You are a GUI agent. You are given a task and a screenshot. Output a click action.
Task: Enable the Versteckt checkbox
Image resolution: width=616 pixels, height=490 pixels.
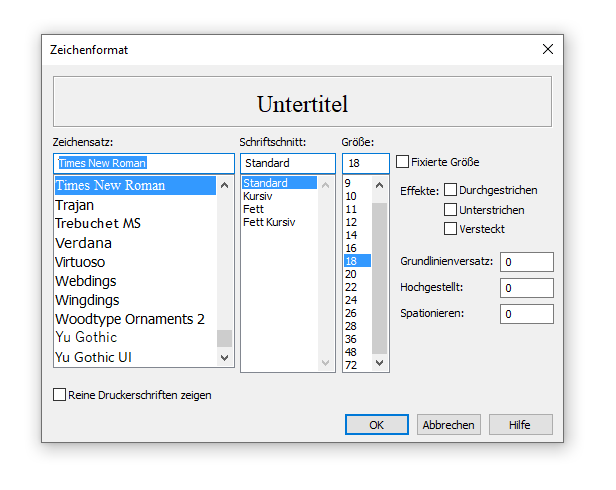451,229
